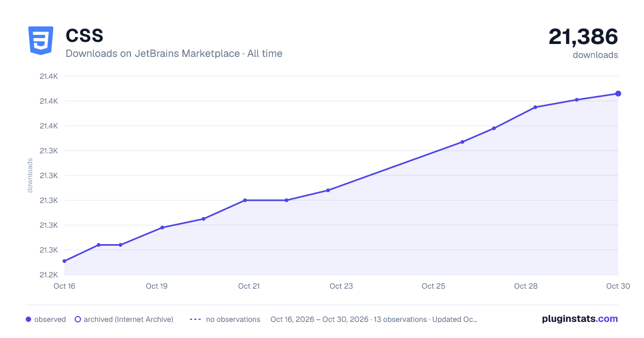Open the pluginstats.com link
This screenshot has width=644, height=338.
point(580,319)
